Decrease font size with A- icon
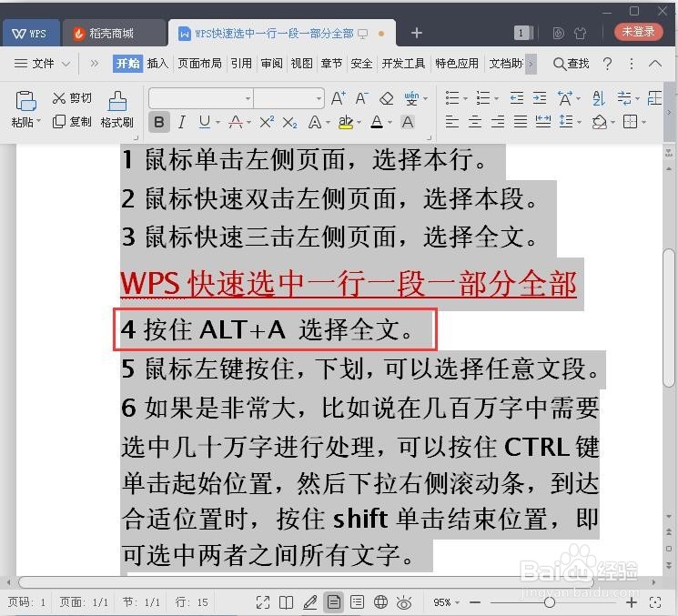 (361, 98)
